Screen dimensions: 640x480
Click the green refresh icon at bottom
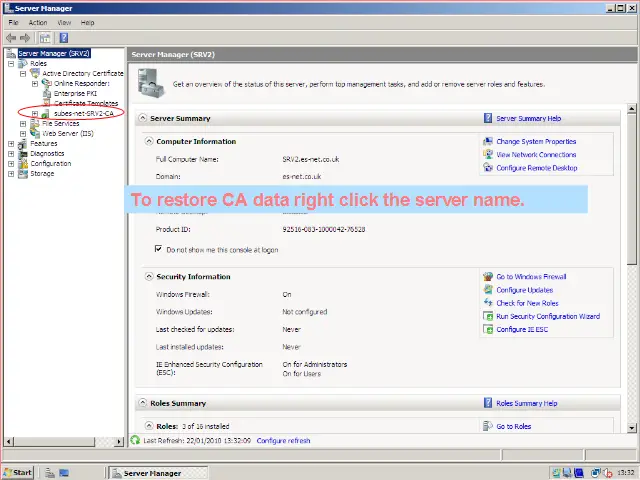tap(135, 440)
